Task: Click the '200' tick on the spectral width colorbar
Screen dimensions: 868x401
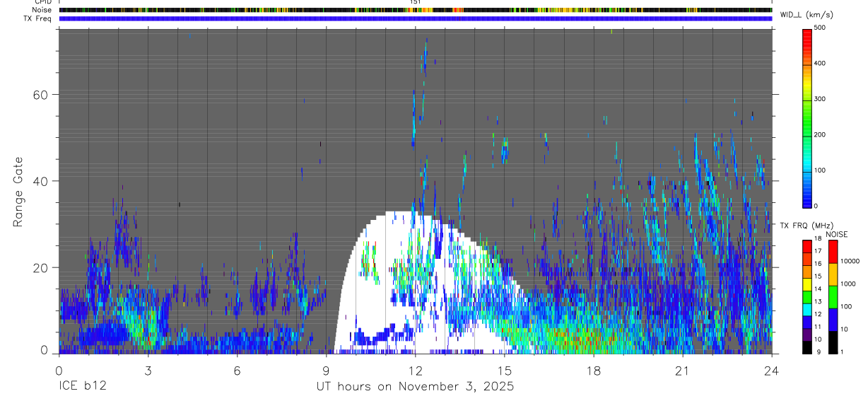Action: coord(820,134)
